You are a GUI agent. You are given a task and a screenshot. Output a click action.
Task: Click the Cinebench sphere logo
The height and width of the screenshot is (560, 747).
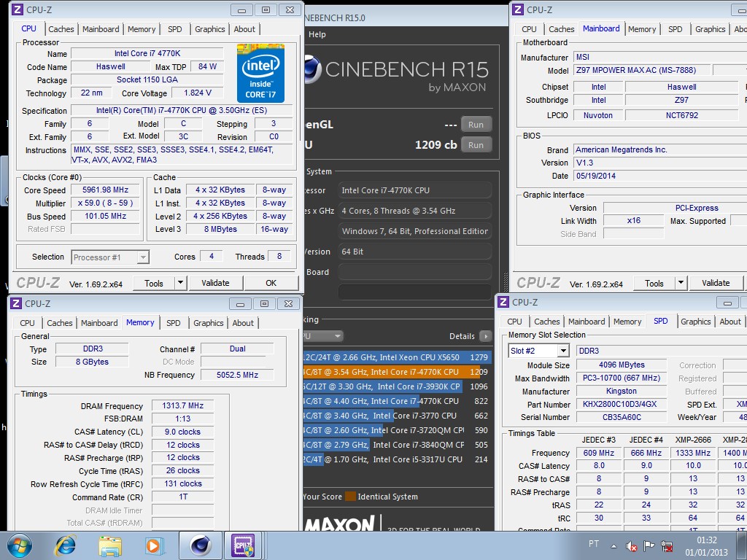click(312, 69)
